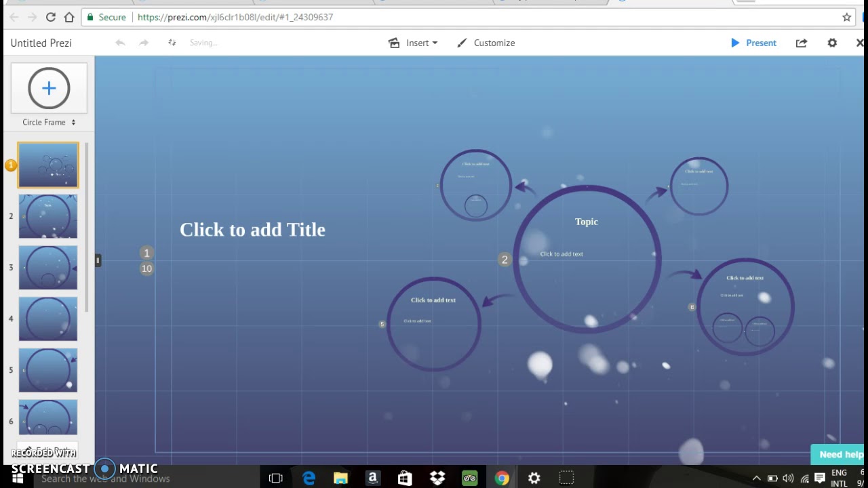Click the dashed-square recorder taskbar icon
Viewport: 868px width, 488px height.
[x=566, y=479]
